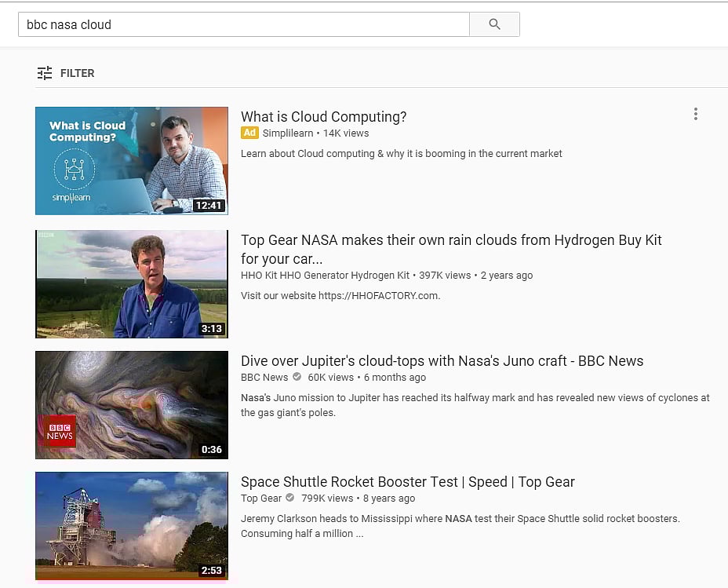728x588 pixels.
Task: Click the yellow Ad badge on Simplilearn result
Action: pos(249,133)
